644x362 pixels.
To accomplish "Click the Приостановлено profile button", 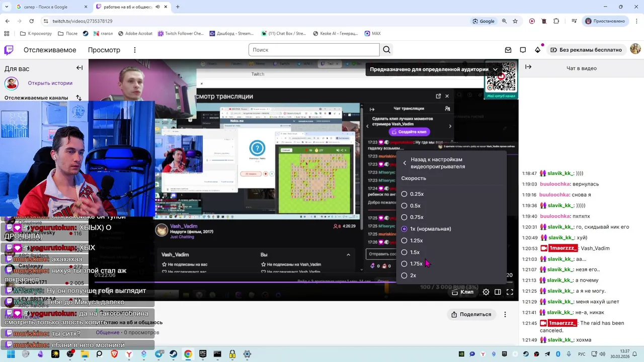I will tap(606, 21).
